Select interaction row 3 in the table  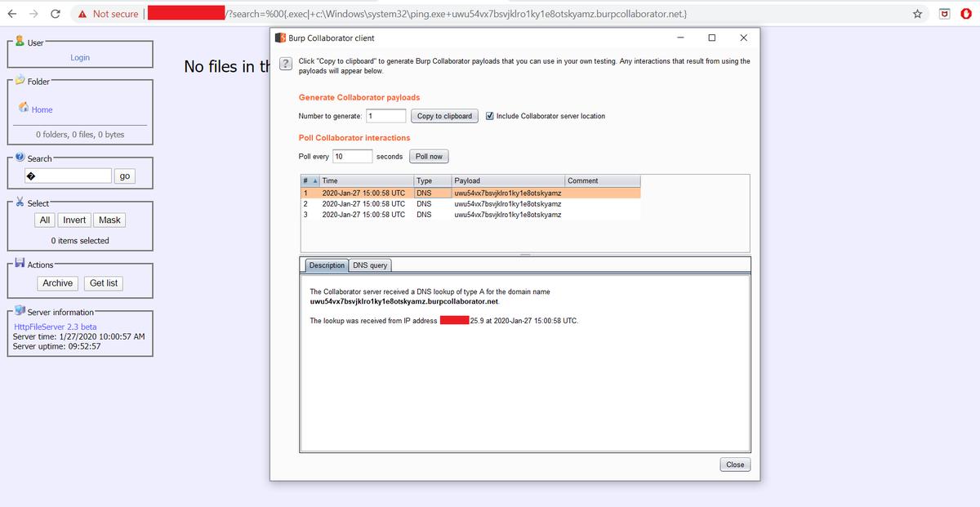[x=470, y=215]
